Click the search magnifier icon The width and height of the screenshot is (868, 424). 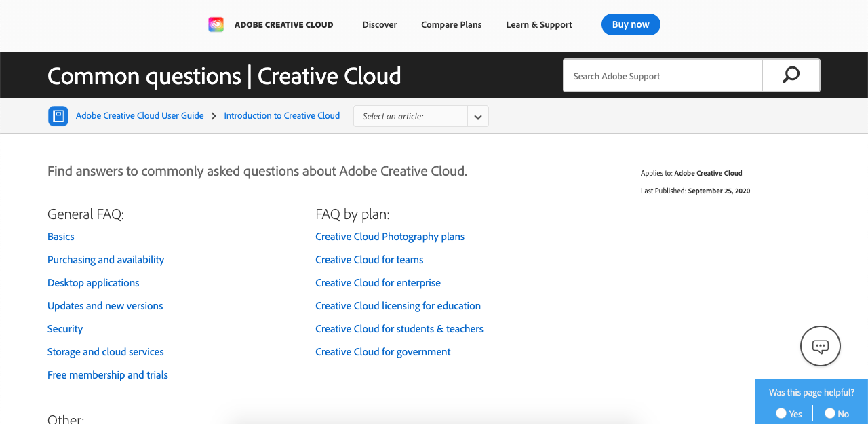[791, 75]
